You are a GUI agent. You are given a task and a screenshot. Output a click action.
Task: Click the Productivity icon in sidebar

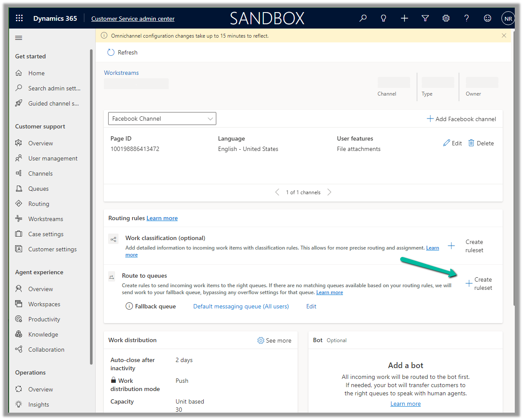tap(19, 319)
